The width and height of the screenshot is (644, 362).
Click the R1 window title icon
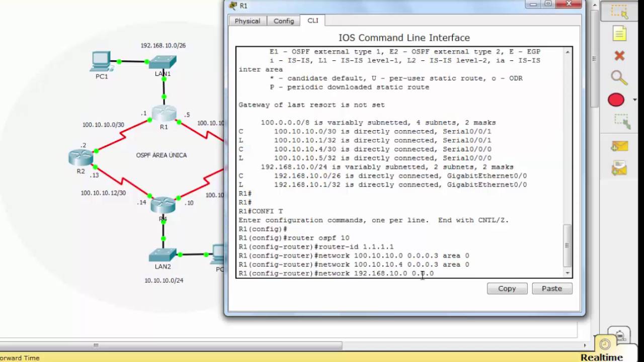[x=233, y=6]
